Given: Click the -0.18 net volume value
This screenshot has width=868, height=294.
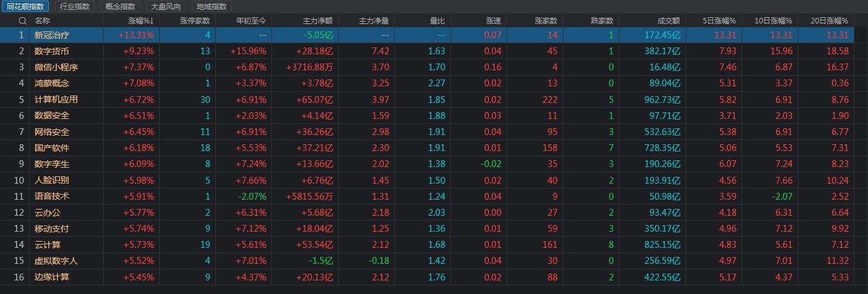Looking at the screenshot, I should pyautogui.click(x=379, y=261).
